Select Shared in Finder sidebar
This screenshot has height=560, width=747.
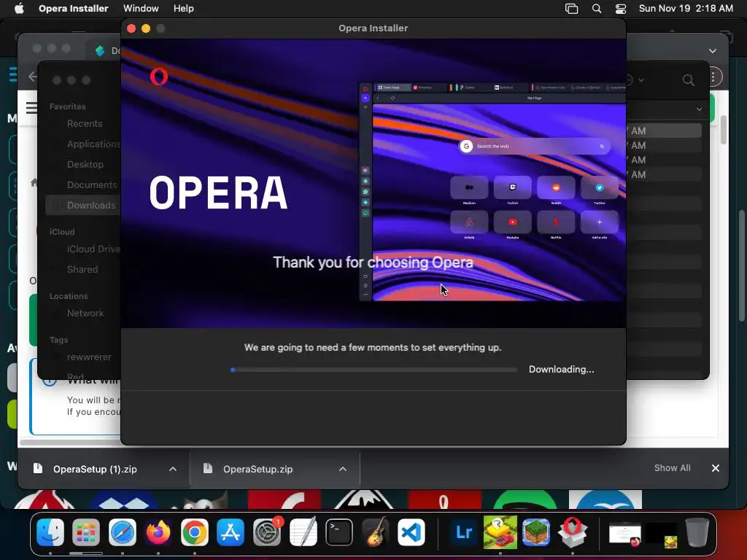click(x=82, y=270)
